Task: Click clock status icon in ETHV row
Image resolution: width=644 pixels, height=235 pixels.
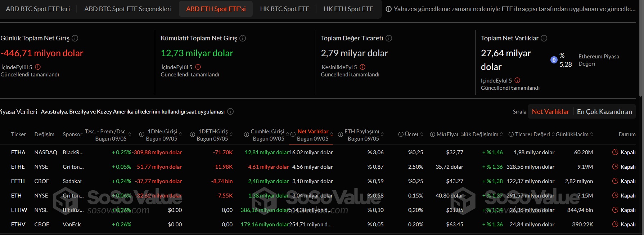Action: (615, 224)
